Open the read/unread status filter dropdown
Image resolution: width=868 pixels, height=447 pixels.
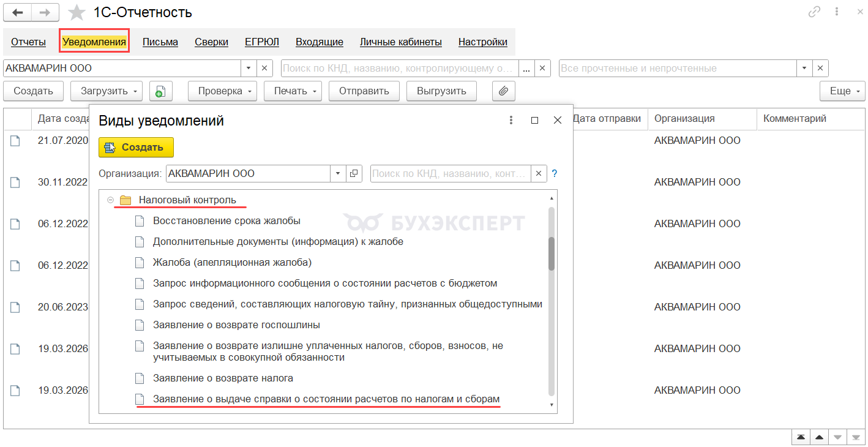pyautogui.click(x=804, y=69)
